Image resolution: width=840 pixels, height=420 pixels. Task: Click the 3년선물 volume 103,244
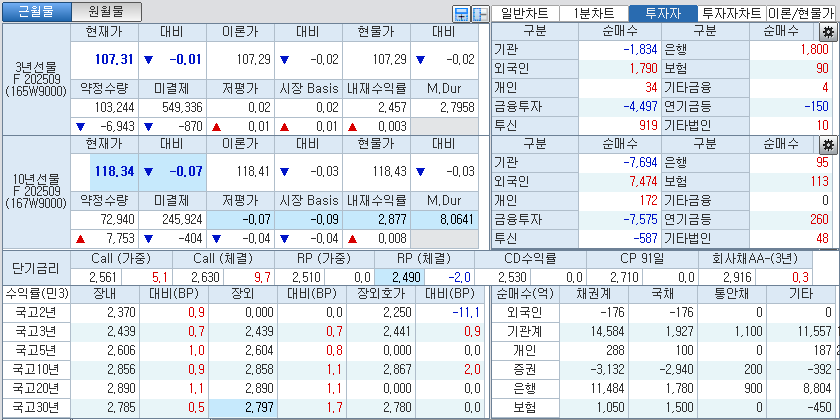pos(104,107)
